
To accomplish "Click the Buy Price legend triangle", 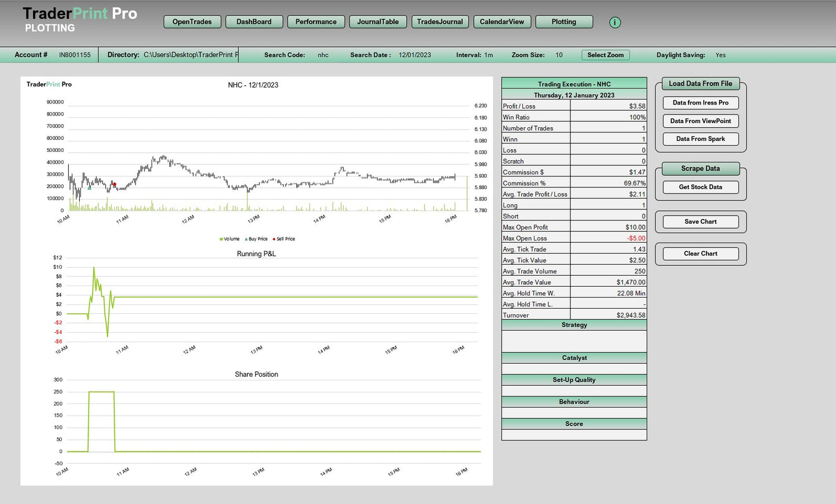I will pyautogui.click(x=246, y=239).
